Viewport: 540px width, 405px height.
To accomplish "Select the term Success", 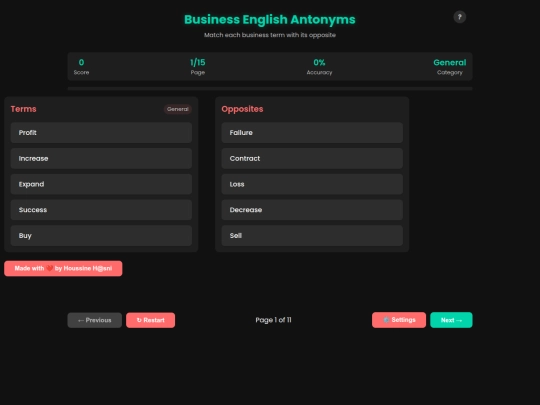I will pyautogui.click(x=101, y=210).
